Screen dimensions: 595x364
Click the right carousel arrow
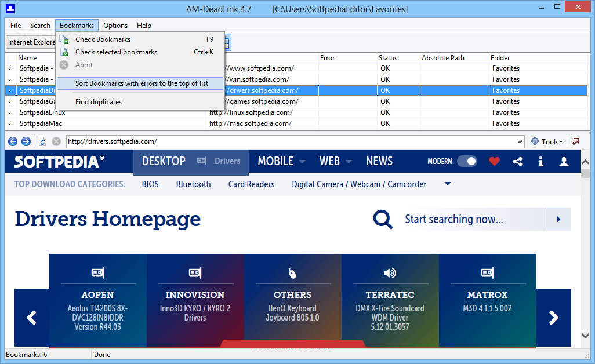[554, 318]
